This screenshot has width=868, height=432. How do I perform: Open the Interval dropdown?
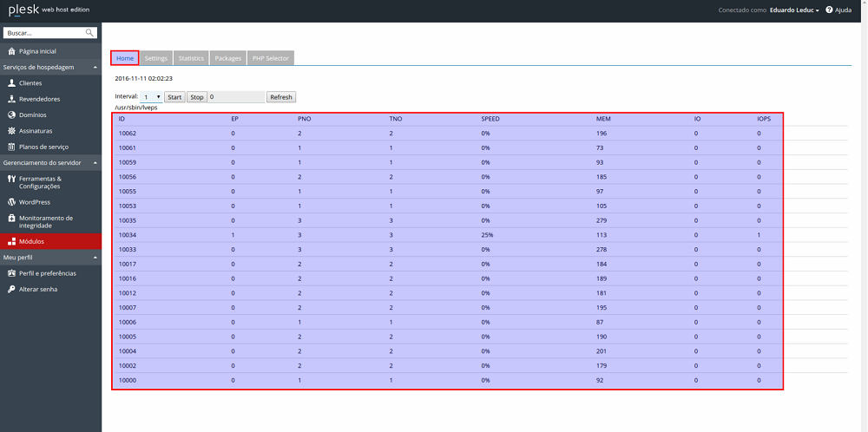(152, 97)
